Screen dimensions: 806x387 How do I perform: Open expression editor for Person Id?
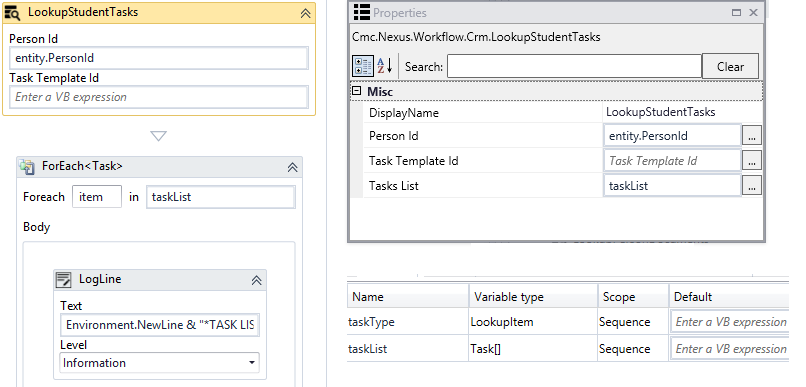(752, 136)
